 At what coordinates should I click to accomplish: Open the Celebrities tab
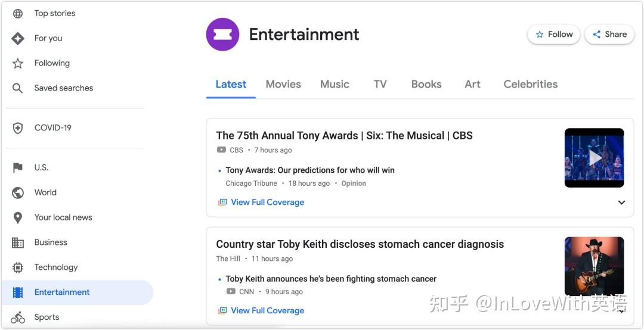[530, 85]
